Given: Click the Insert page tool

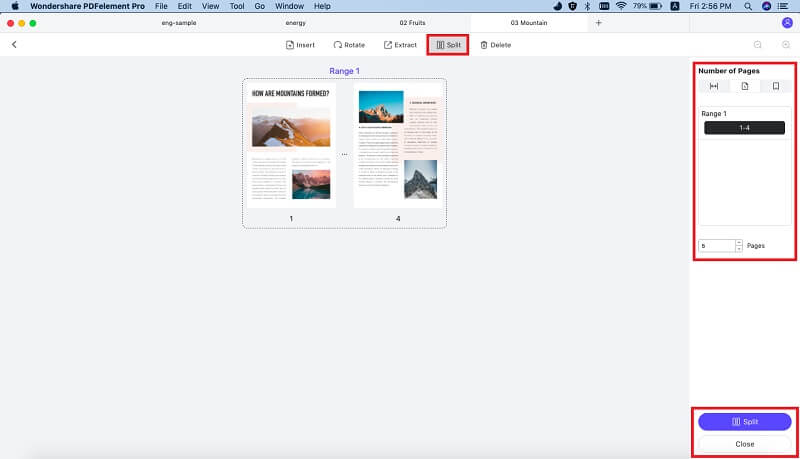Looking at the screenshot, I should [300, 45].
